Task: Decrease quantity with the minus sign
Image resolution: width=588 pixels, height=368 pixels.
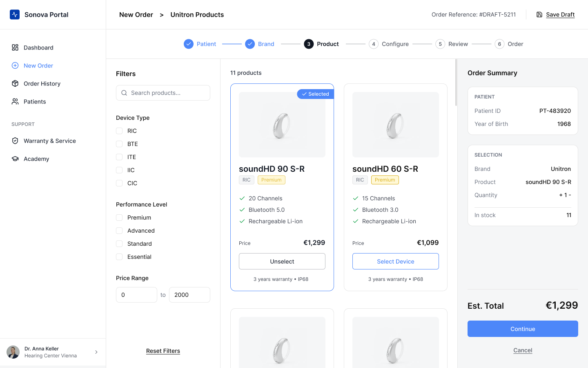Action: pos(570,195)
